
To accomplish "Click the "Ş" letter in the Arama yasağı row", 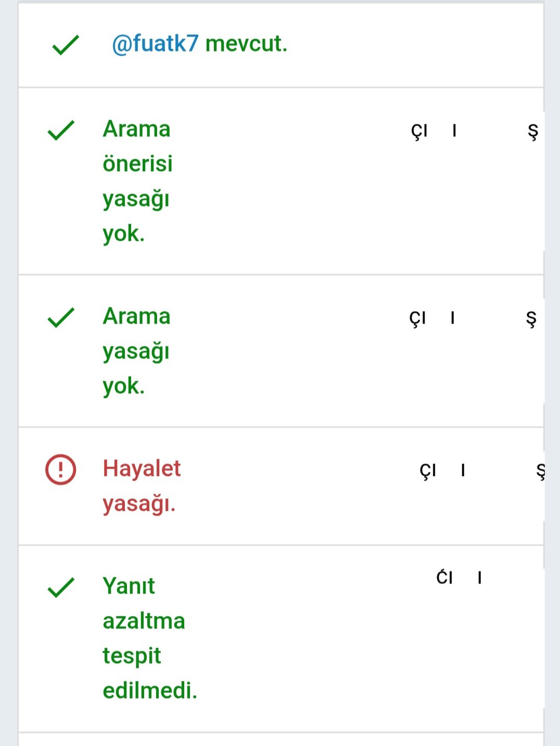I will coord(531,318).
